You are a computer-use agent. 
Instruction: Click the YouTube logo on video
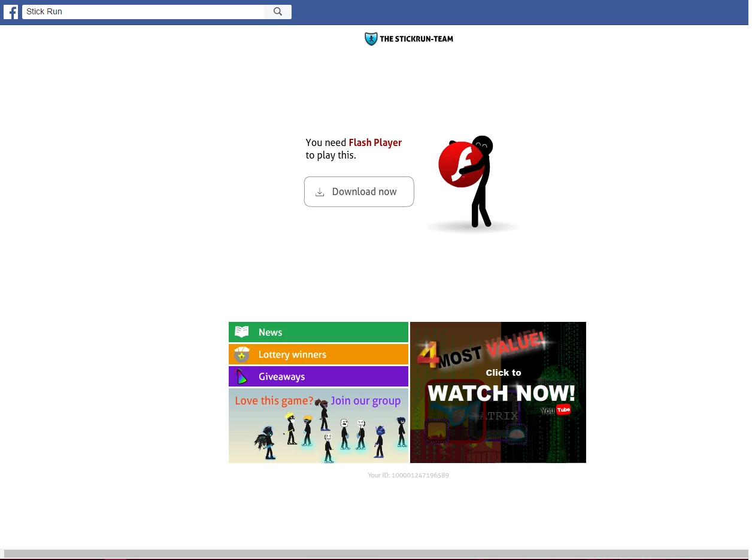point(556,410)
